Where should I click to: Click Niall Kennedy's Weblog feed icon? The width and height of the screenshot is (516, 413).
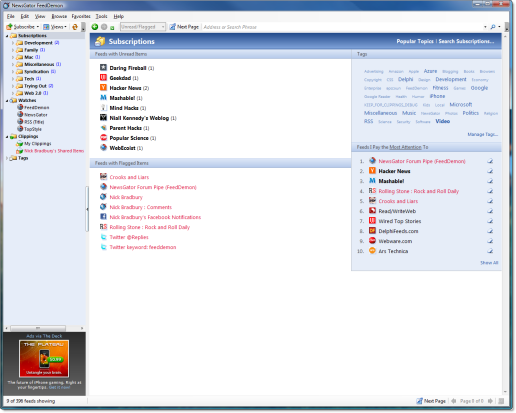tap(103, 117)
